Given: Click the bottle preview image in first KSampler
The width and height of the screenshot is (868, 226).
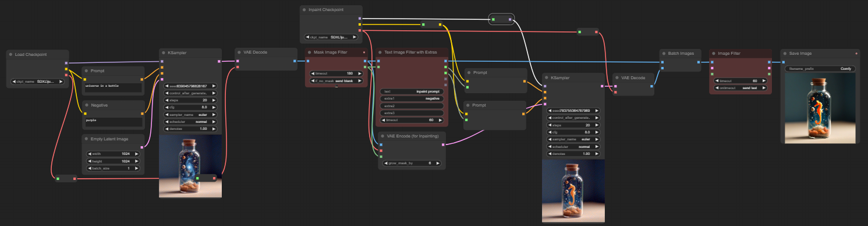Looking at the screenshot, I should [x=190, y=167].
